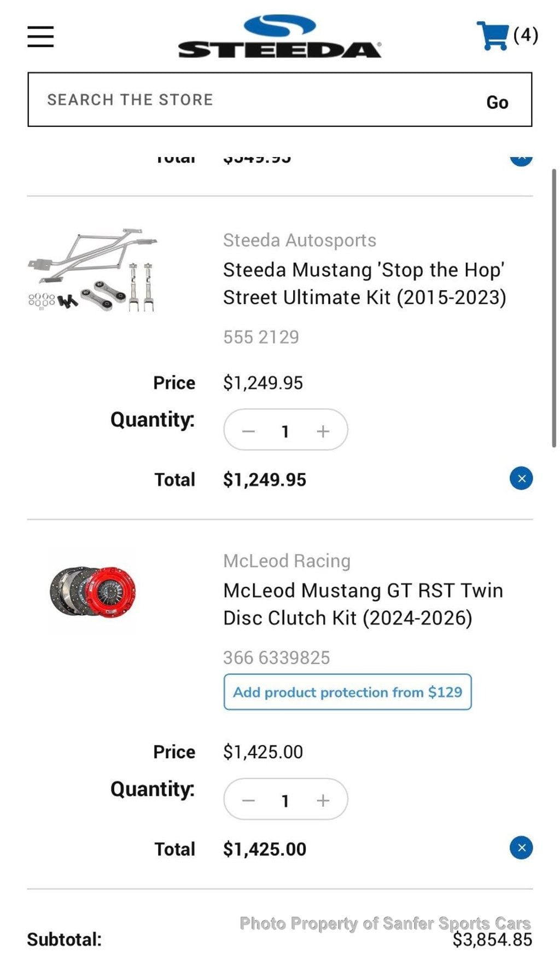Decrease quantity of Stop the Hop kit
Image resolution: width=560 pixels, height=965 pixels.
pos(249,431)
